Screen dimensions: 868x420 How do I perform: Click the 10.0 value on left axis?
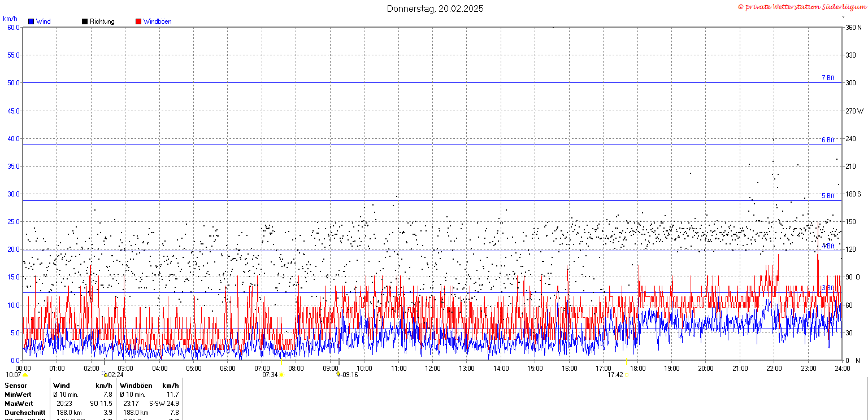pos(14,305)
